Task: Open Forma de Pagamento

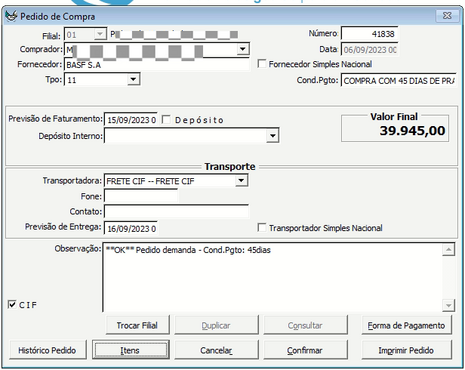Action: pyautogui.click(x=406, y=325)
